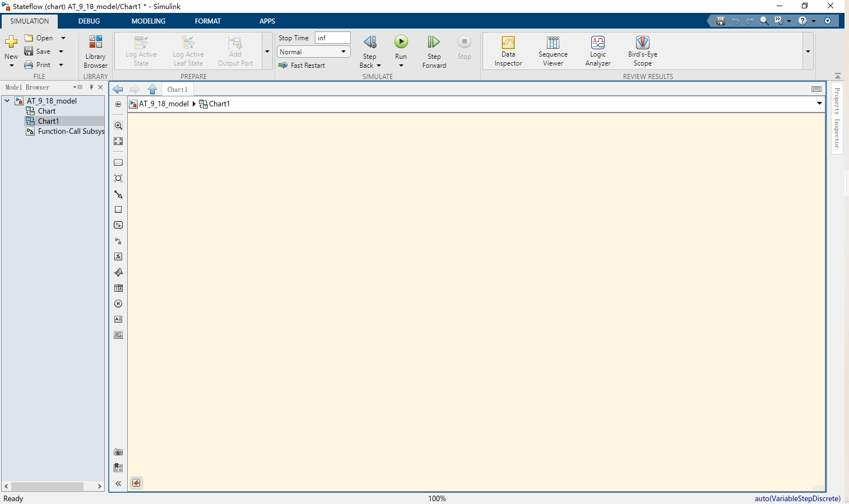Viewport: 849px width, 504px height.
Task: Open the Model Browser options menu arrow
Action: (x=78, y=87)
